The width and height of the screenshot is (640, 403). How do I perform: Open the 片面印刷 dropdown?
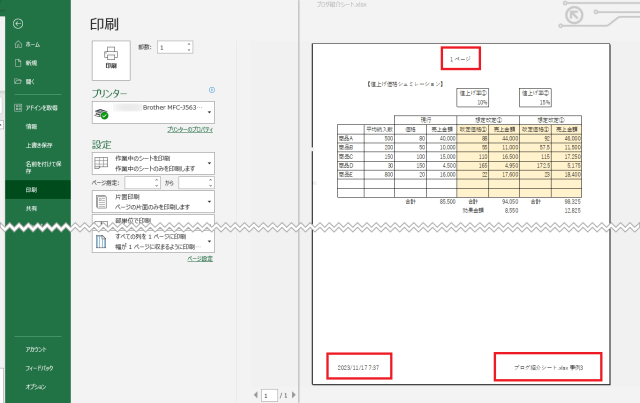(153, 202)
